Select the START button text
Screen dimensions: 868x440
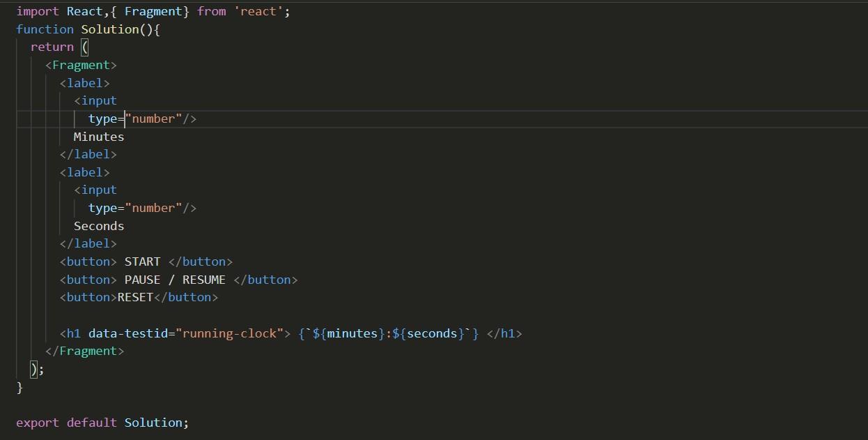[142, 261]
